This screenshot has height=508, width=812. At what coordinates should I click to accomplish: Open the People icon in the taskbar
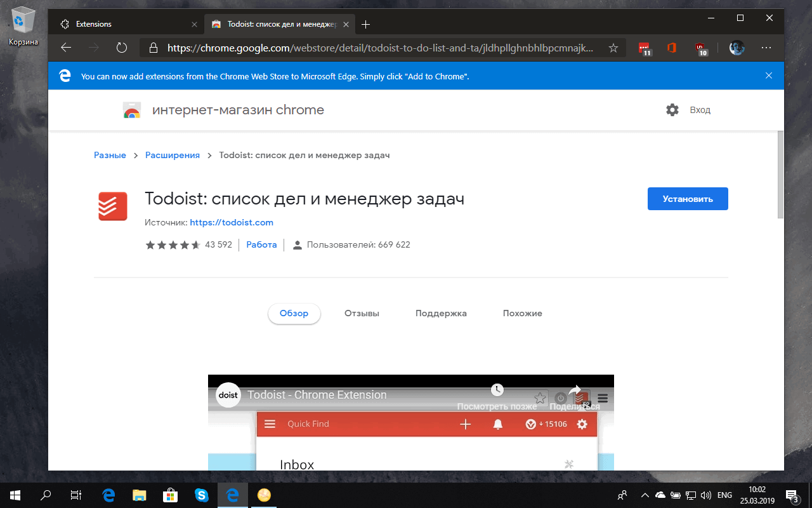pyautogui.click(x=622, y=495)
